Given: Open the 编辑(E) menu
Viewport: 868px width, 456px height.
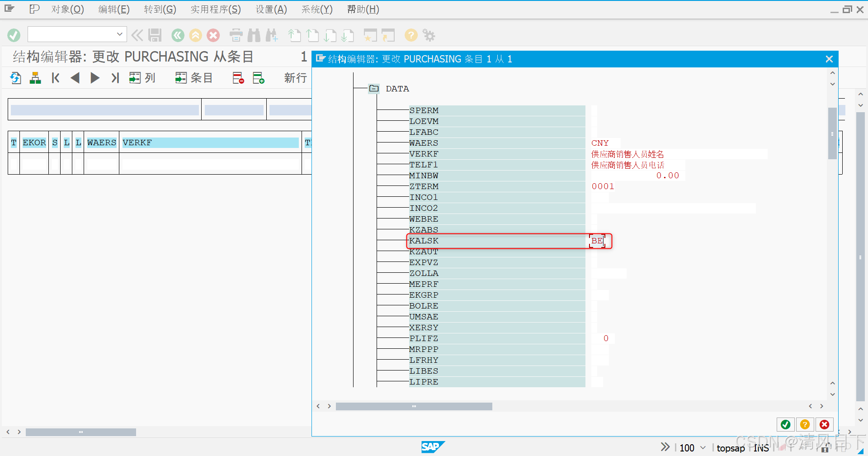Looking at the screenshot, I should (114, 9).
